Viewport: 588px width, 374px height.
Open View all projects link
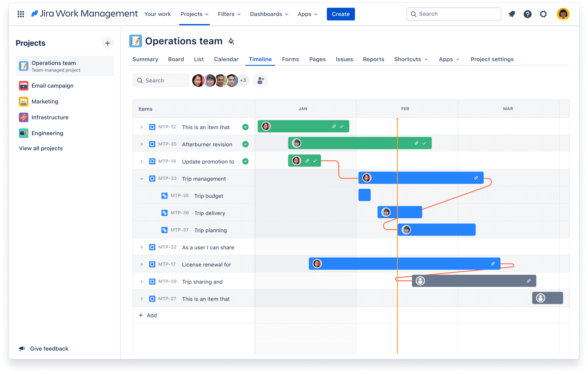(x=41, y=148)
